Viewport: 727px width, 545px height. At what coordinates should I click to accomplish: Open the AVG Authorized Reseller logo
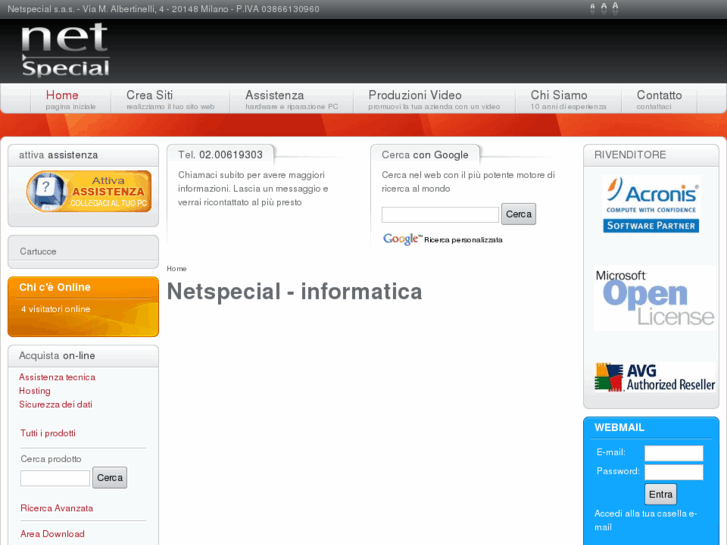(x=655, y=377)
